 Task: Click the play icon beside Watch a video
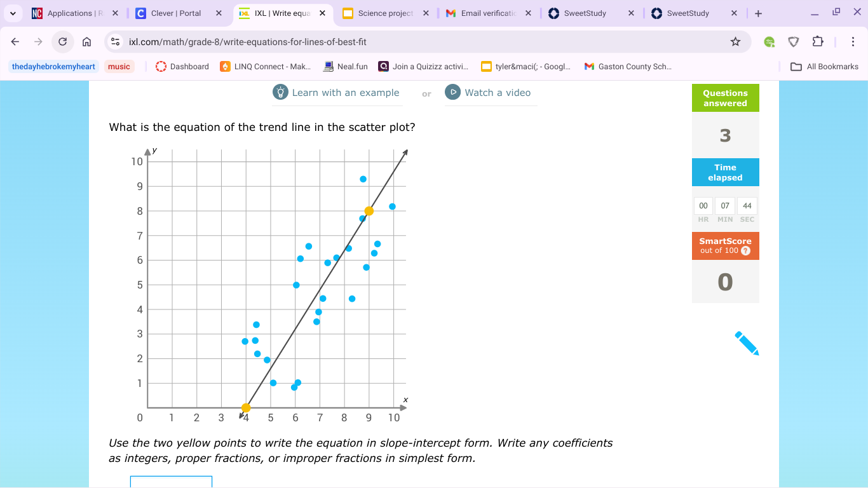coord(452,92)
